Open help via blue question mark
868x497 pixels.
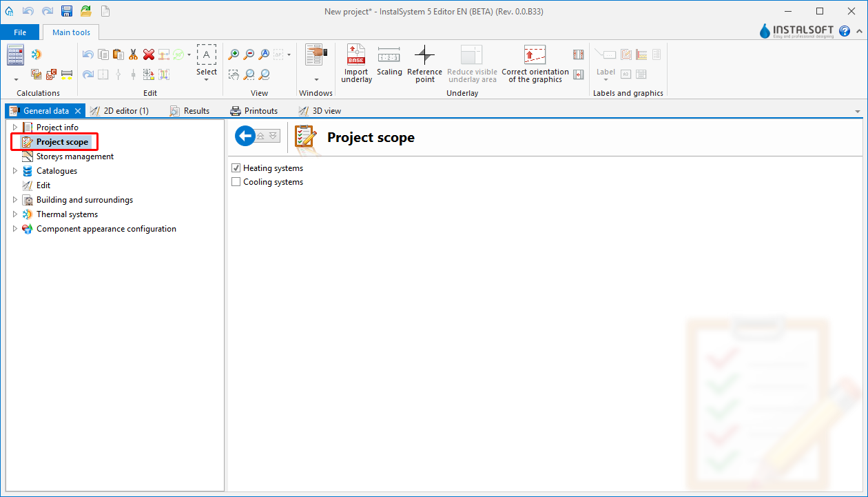coord(845,31)
